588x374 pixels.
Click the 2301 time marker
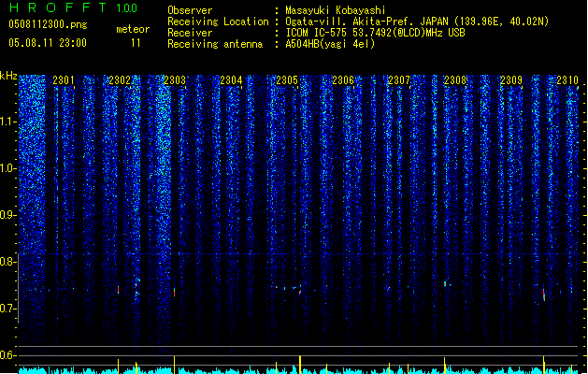(x=64, y=80)
